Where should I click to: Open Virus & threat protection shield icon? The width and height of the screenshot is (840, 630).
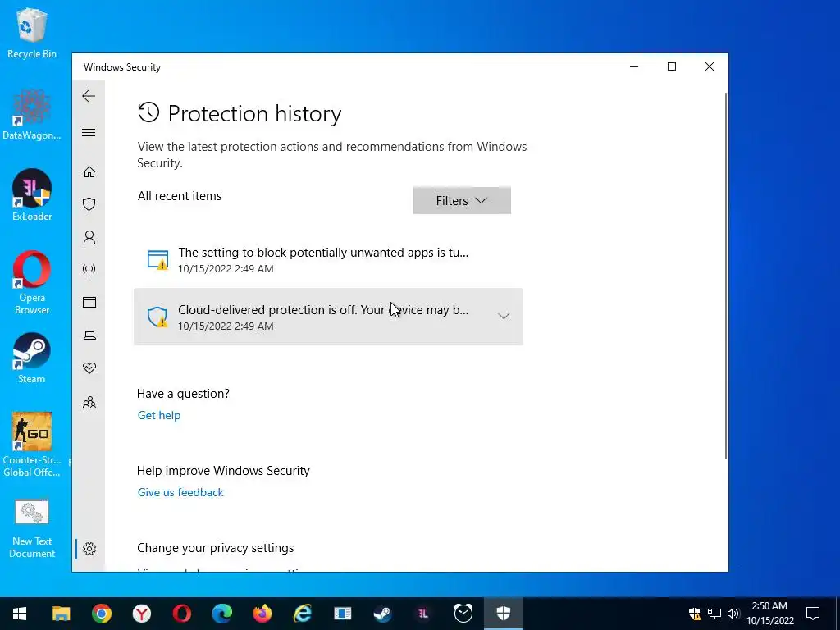pyautogui.click(x=89, y=204)
